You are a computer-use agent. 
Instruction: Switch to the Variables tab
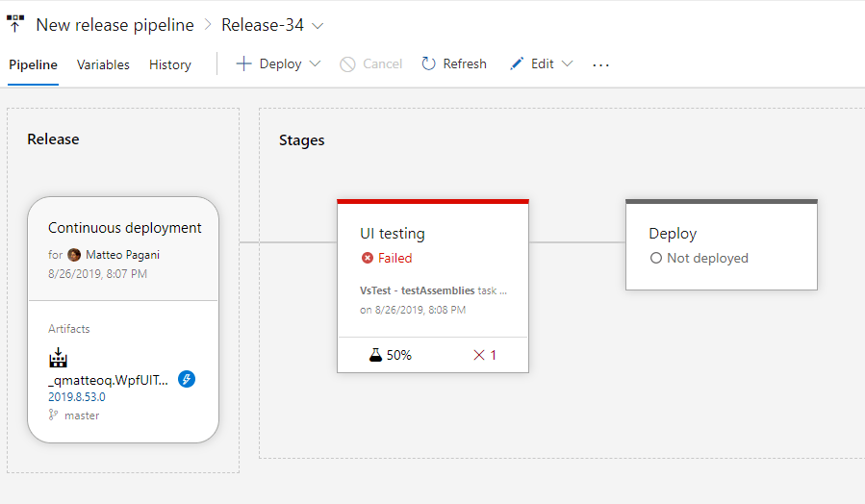click(x=103, y=64)
